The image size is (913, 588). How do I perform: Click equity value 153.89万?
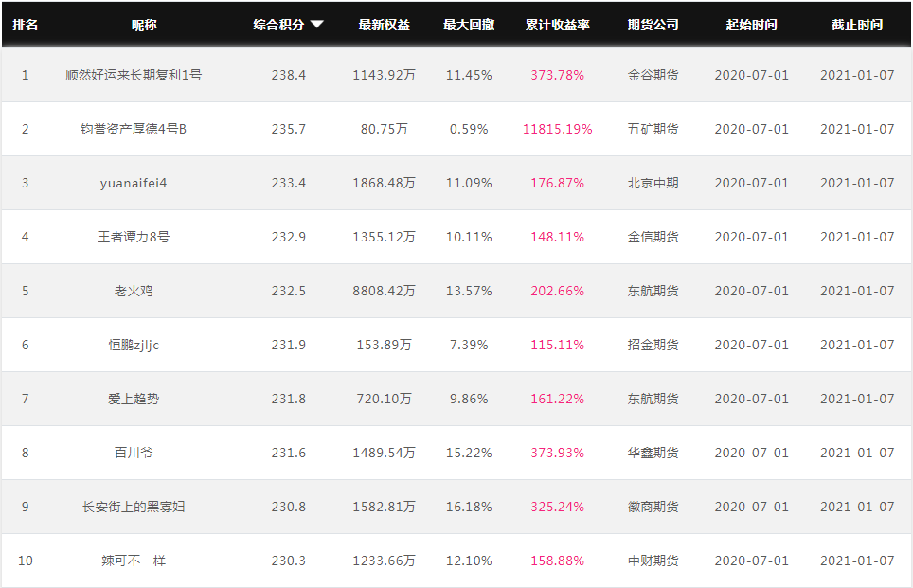click(384, 345)
